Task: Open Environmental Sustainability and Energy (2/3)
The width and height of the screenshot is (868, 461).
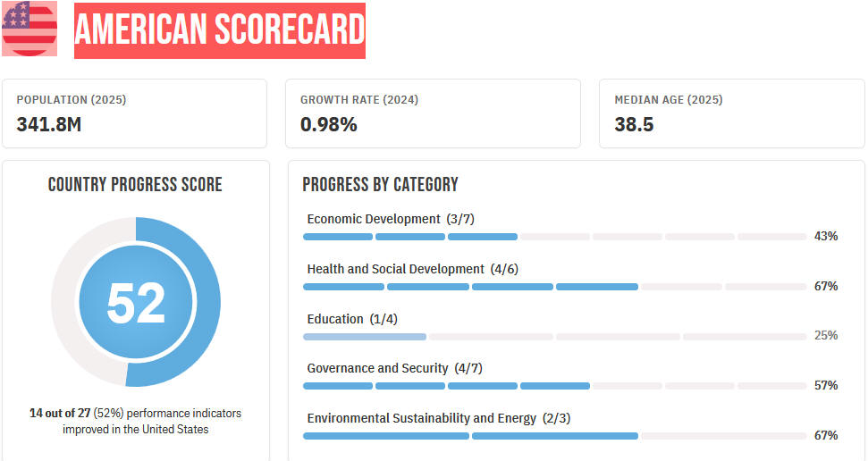Action: (x=438, y=418)
